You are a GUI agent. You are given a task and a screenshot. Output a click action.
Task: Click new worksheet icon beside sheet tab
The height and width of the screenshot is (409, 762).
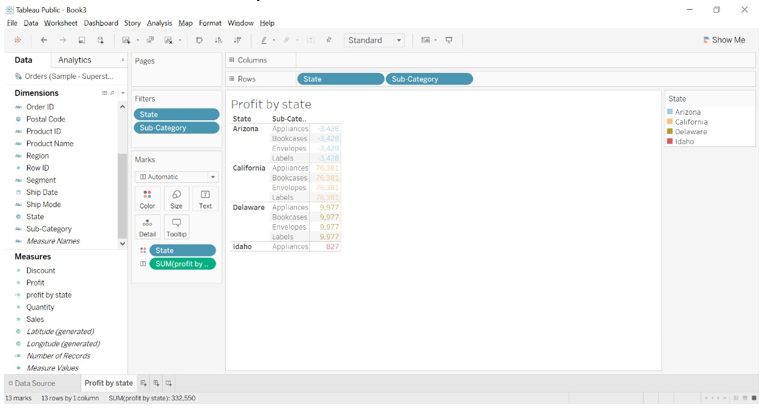[x=143, y=383]
